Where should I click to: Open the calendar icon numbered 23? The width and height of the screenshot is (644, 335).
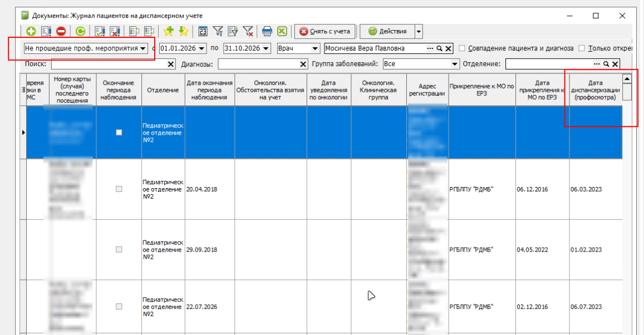(x=203, y=31)
